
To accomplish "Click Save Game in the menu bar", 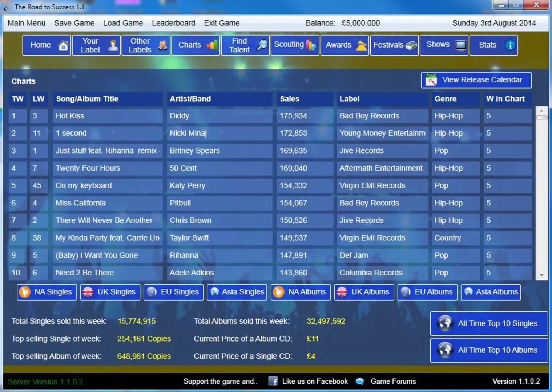I will 74,23.
